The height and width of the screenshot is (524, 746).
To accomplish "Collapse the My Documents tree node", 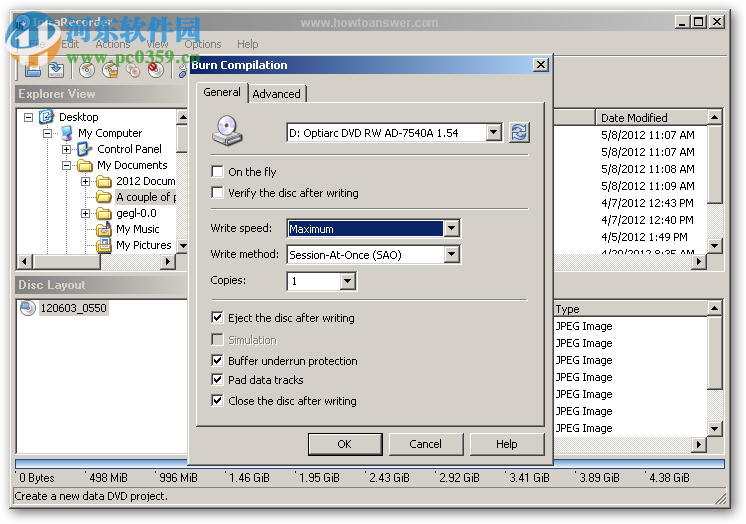I will coord(67,166).
